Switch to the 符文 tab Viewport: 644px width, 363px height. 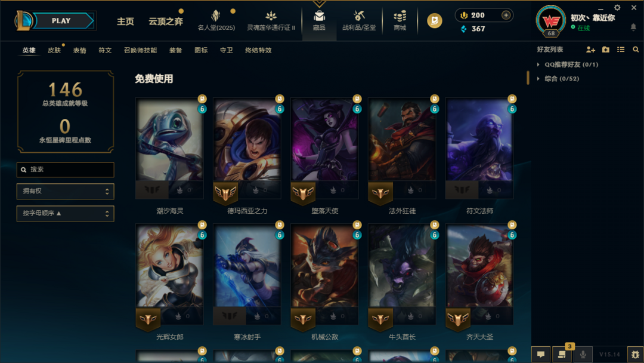coord(105,50)
